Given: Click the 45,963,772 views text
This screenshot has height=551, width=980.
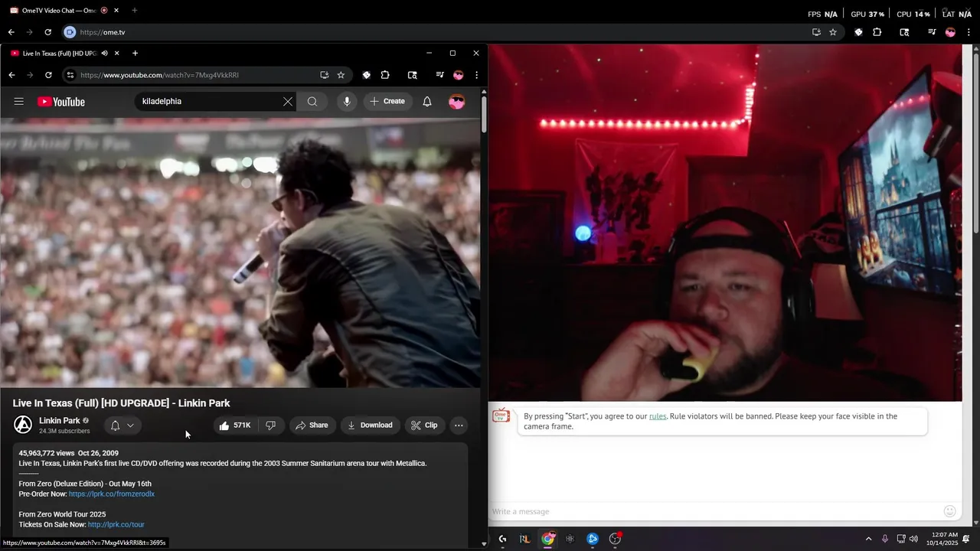Looking at the screenshot, I should pyautogui.click(x=47, y=453).
